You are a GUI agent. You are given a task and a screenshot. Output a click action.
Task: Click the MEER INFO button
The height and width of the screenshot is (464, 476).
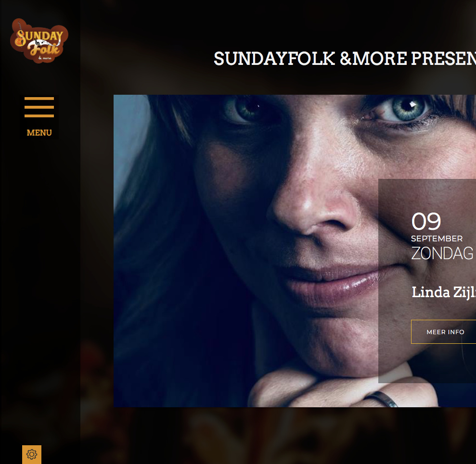444,332
